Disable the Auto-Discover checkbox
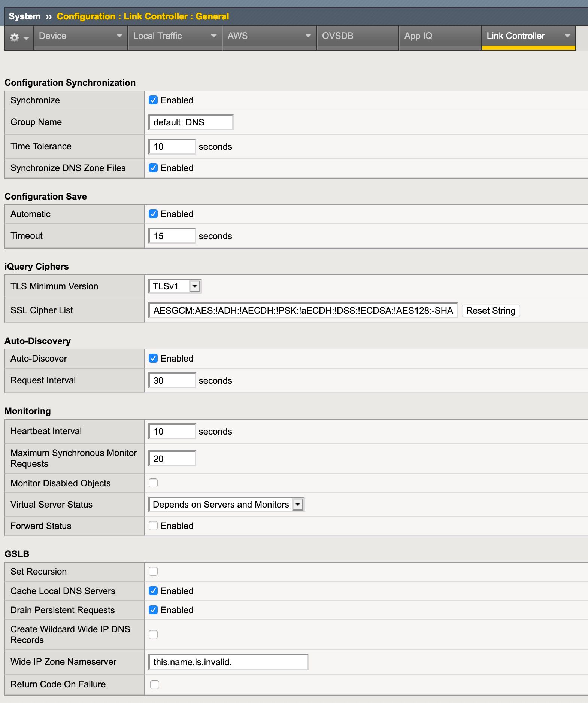The image size is (588, 703). 153,359
